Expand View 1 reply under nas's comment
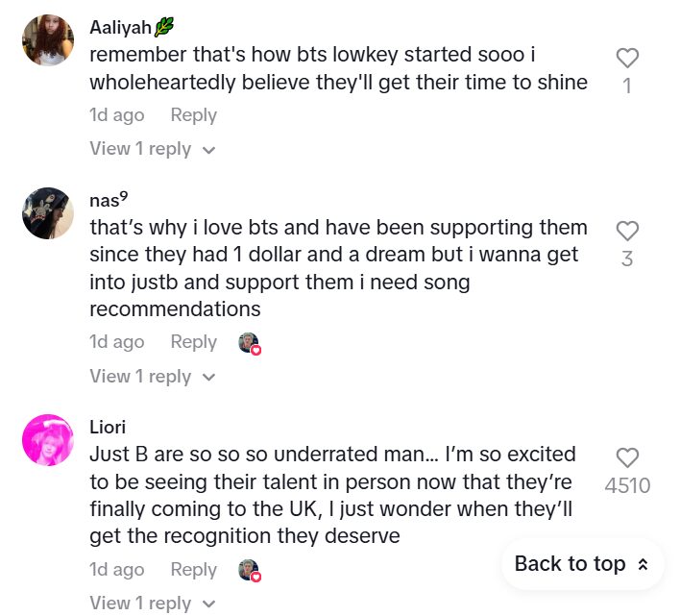This screenshot has width=680, height=616. click(x=152, y=376)
